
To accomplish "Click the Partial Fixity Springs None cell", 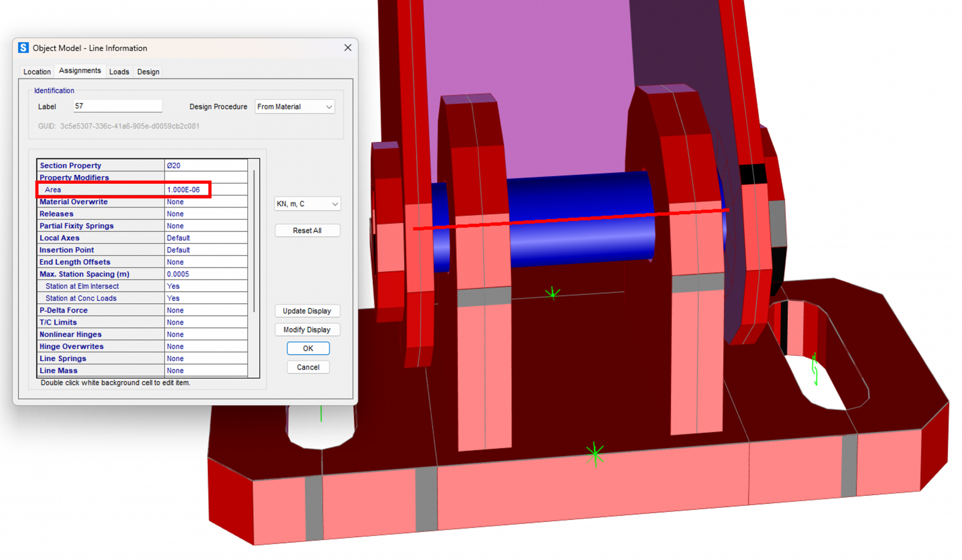I will click(206, 226).
